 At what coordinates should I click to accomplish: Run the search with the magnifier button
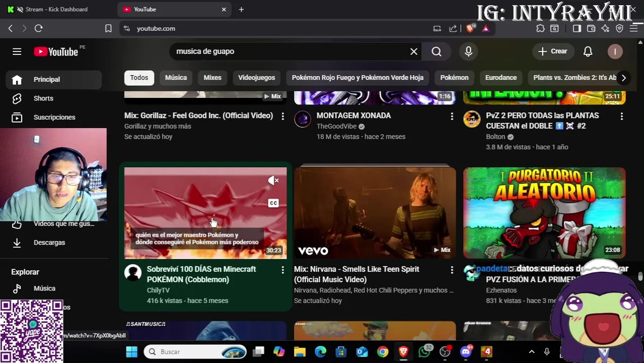pyautogui.click(x=436, y=51)
